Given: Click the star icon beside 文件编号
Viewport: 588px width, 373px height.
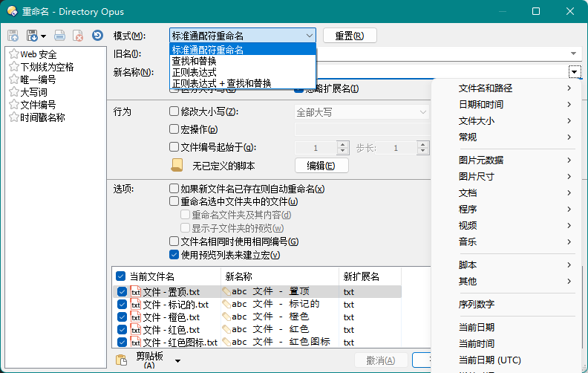Looking at the screenshot, I should (13, 105).
